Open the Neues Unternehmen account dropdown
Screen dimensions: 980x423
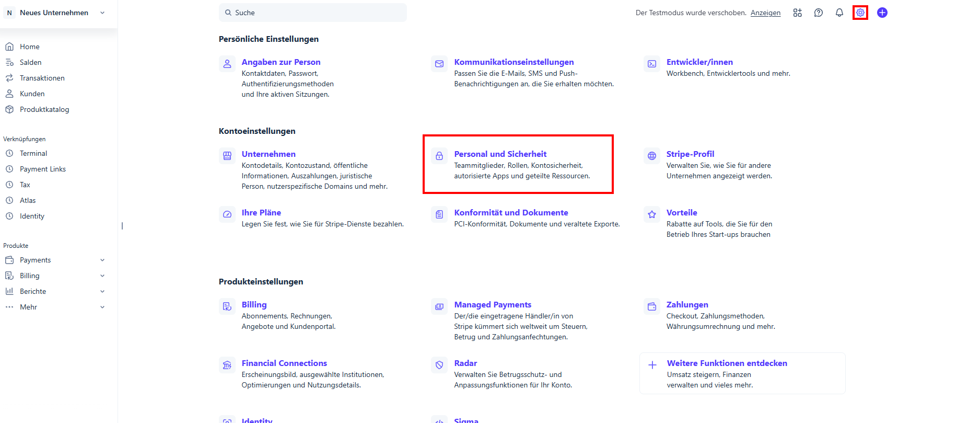(x=57, y=13)
